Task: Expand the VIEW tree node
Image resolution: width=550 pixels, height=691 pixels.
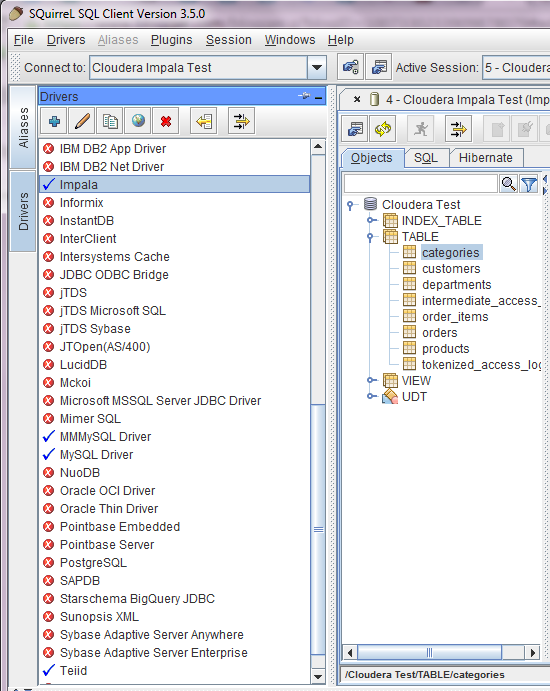Action: coord(372,380)
